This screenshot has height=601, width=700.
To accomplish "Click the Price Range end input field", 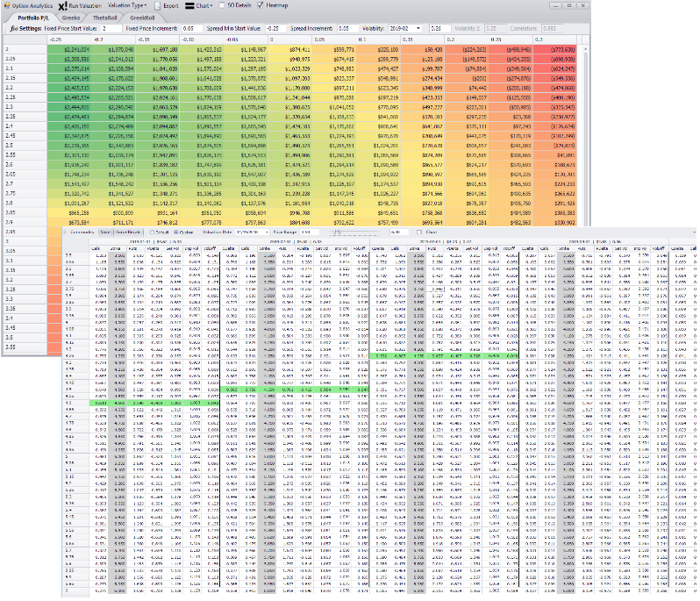I will 399,233.
